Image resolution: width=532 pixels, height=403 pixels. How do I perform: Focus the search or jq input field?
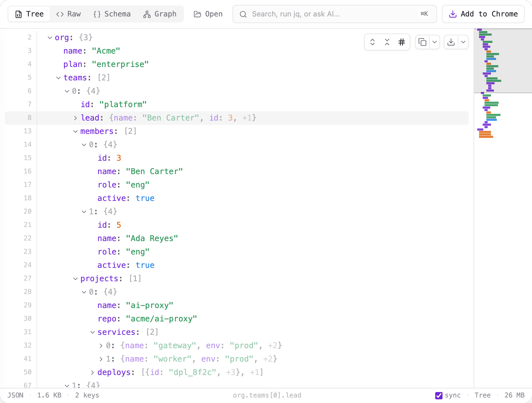click(x=334, y=14)
